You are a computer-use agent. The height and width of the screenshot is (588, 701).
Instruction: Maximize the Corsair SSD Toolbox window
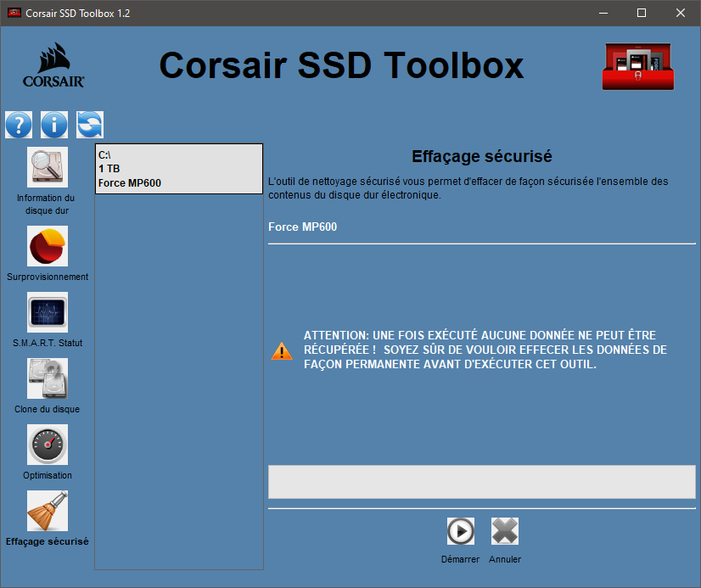click(642, 13)
